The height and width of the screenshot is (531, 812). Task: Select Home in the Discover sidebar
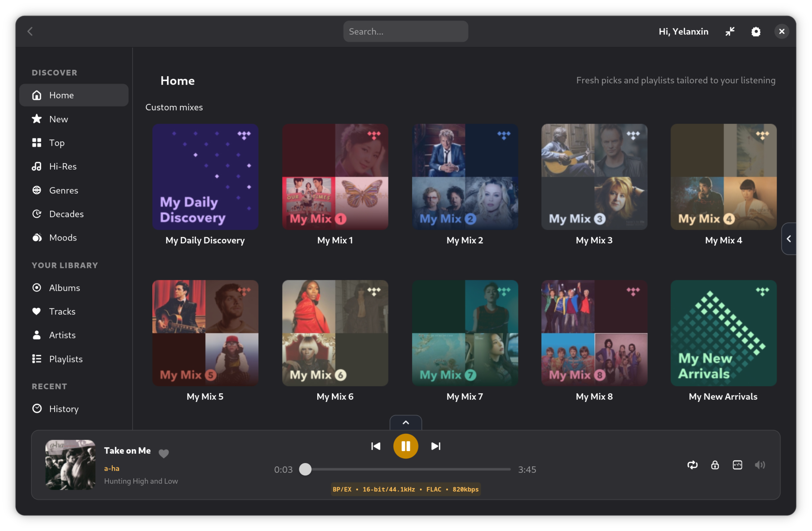click(74, 95)
